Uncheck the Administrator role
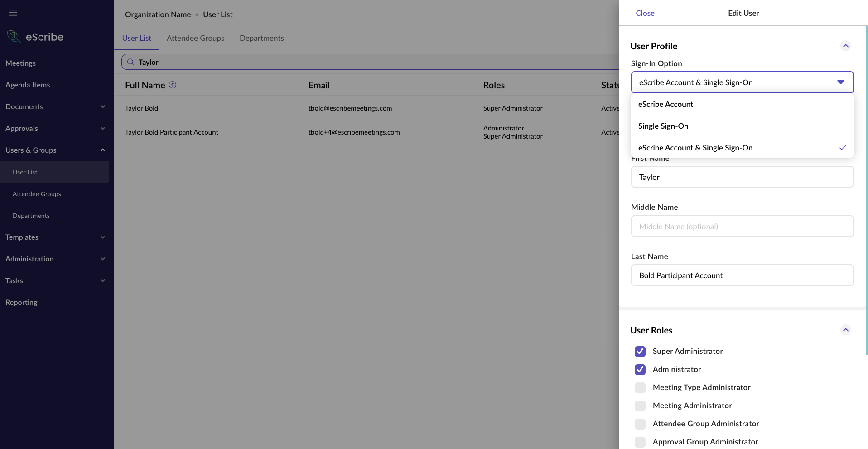 [640, 370]
